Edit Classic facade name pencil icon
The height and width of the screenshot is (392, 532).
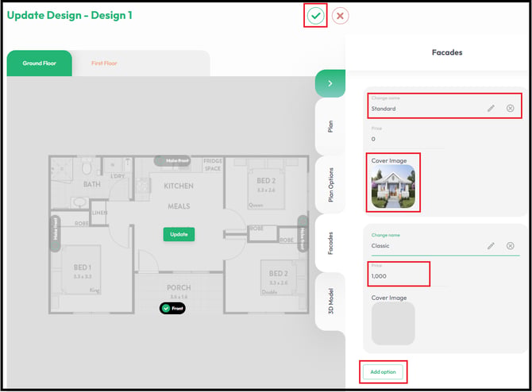(x=491, y=246)
